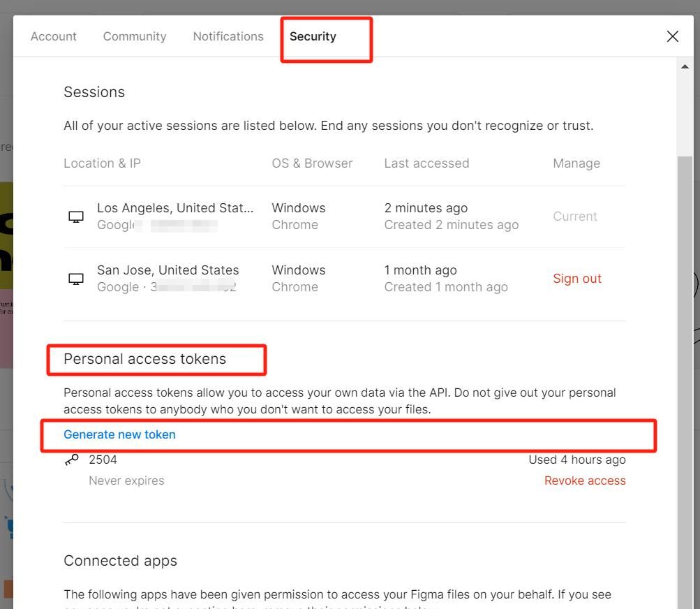The width and height of the screenshot is (700, 609).
Task: Sign out of the San Jose session
Action: (x=576, y=279)
